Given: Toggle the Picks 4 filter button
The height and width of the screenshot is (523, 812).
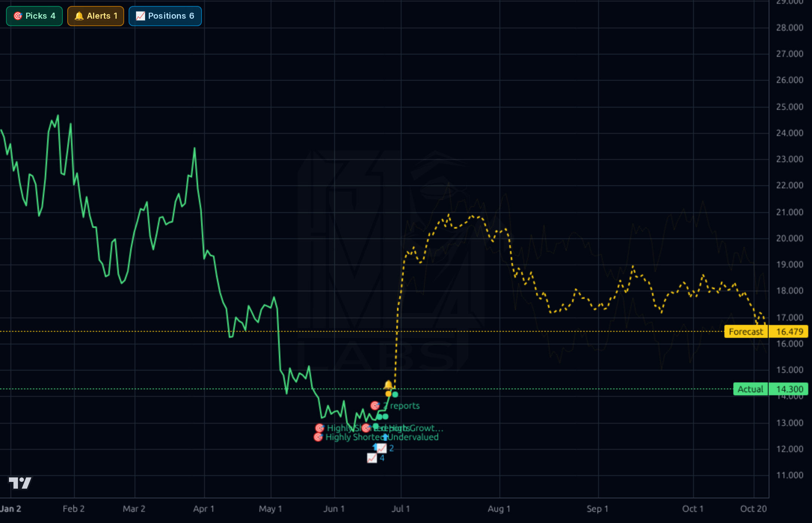Looking at the screenshot, I should (x=34, y=16).
